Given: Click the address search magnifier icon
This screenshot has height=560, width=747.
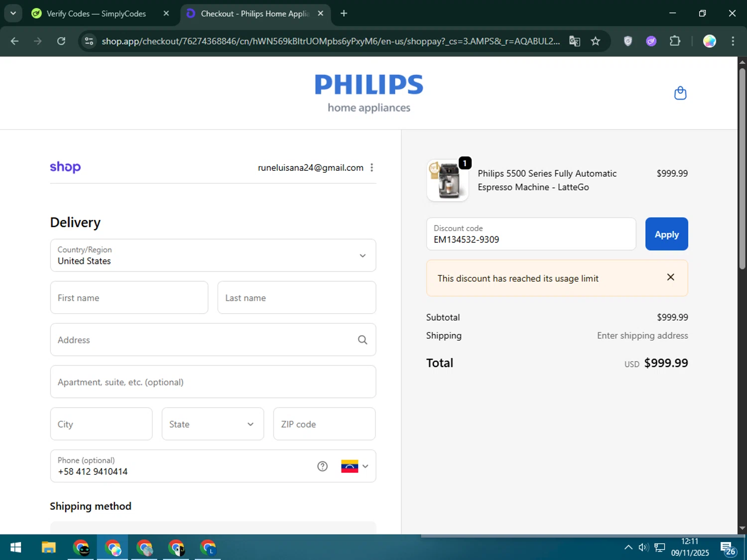Looking at the screenshot, I should click(363, 340).
